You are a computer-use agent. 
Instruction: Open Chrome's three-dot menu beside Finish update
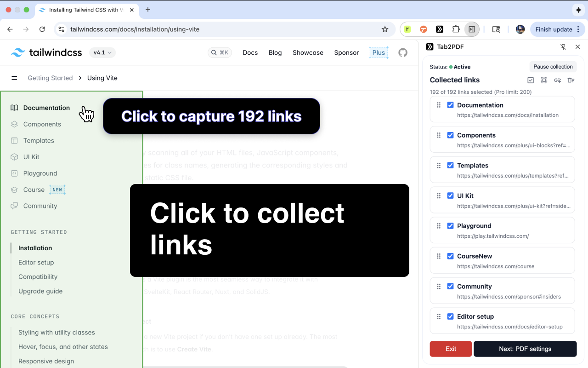coord(578,29)
